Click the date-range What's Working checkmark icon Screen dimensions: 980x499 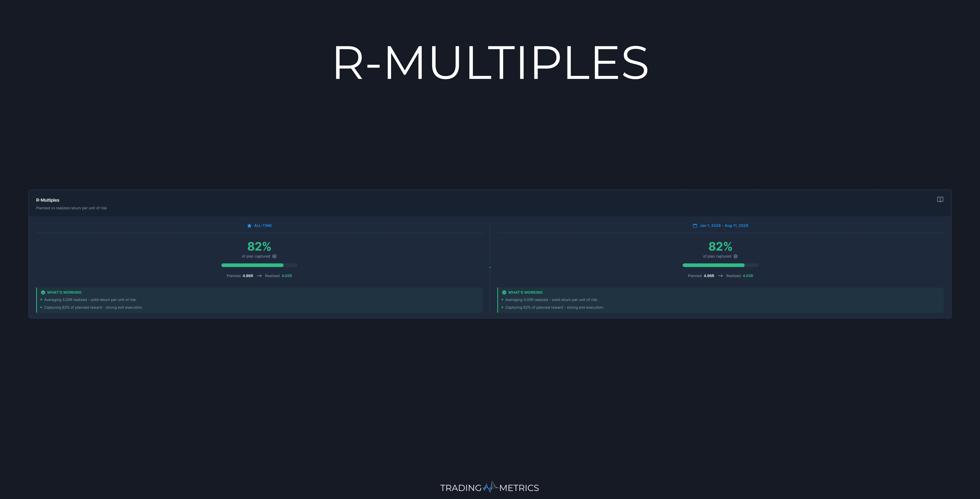tap(504, 292)
